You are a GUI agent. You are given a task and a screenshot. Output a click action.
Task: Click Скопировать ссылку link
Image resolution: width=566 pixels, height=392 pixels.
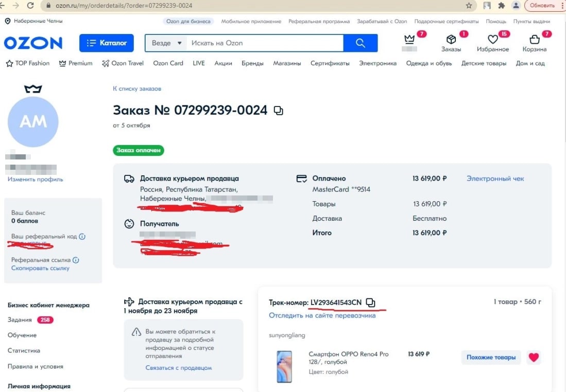pos(40,268)
